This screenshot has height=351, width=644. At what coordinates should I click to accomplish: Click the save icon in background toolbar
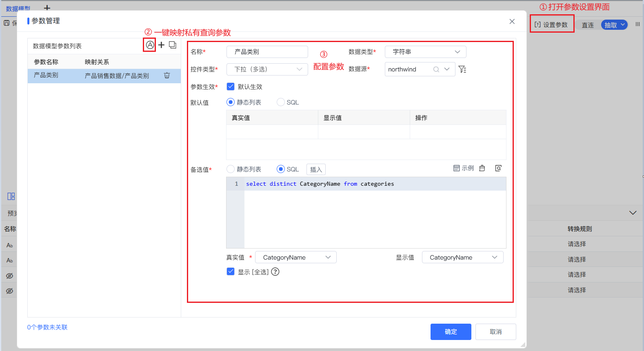click(x=7, y=23)
